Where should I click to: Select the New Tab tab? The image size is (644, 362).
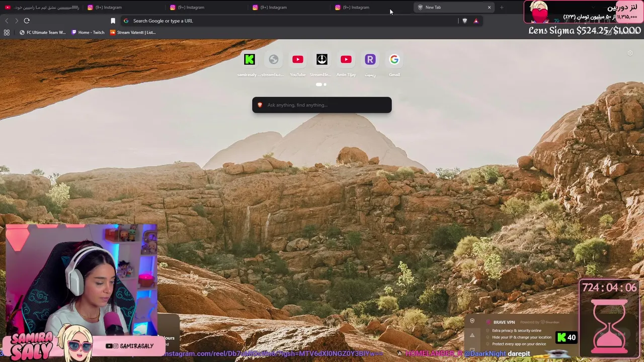pos(453,7)
